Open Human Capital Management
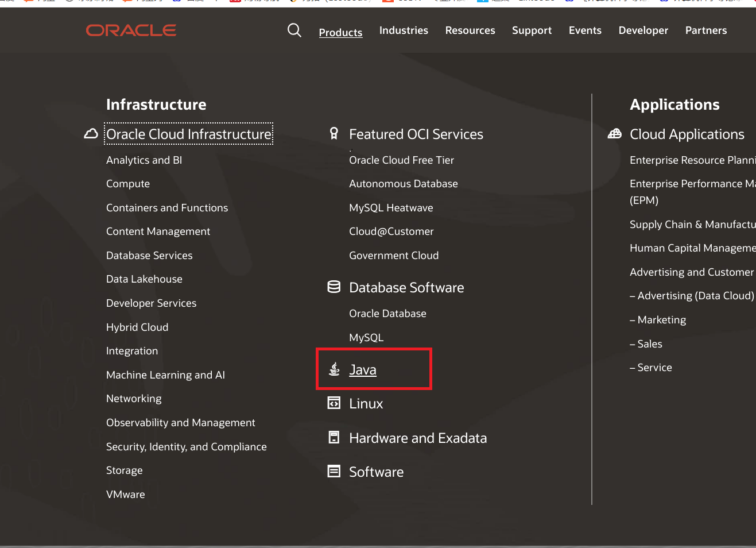The image size is (756, 548). 693,248
